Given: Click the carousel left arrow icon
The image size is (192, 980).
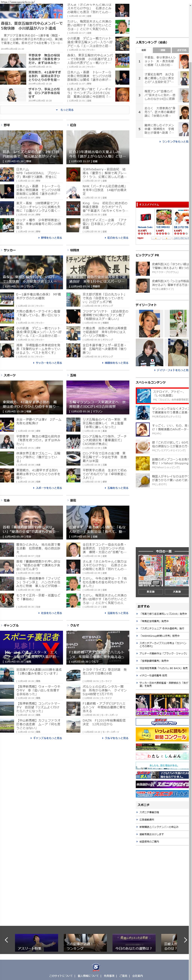Looking at the screenshot, I should pyautogui.click(x=6, y=939).
